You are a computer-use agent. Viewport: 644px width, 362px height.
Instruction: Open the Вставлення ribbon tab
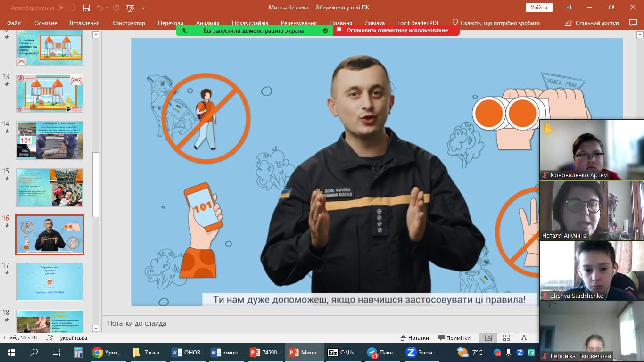(x=84, y=23)
